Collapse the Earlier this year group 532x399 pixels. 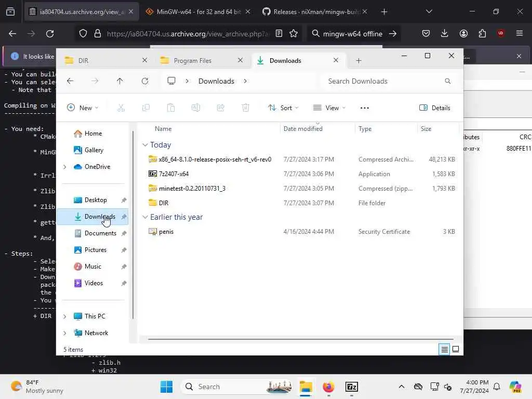(145, 217)
